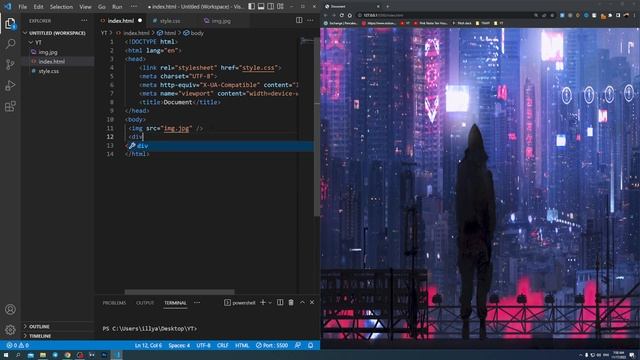Close the terminal panel

click(312, 302)
